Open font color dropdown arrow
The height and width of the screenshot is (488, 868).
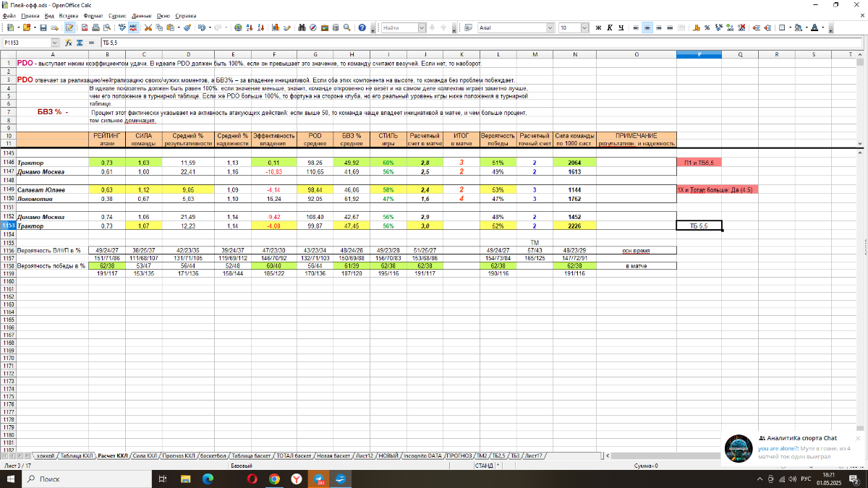(822, 27)
